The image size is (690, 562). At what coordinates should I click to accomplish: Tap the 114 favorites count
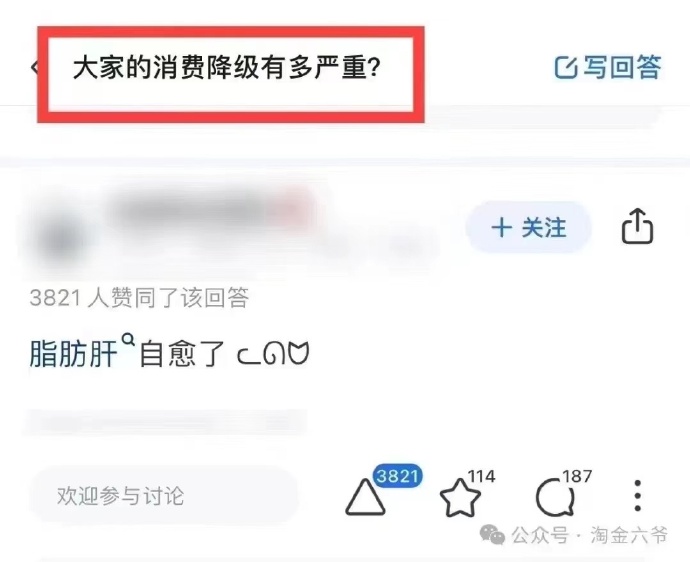pos(481,476)
